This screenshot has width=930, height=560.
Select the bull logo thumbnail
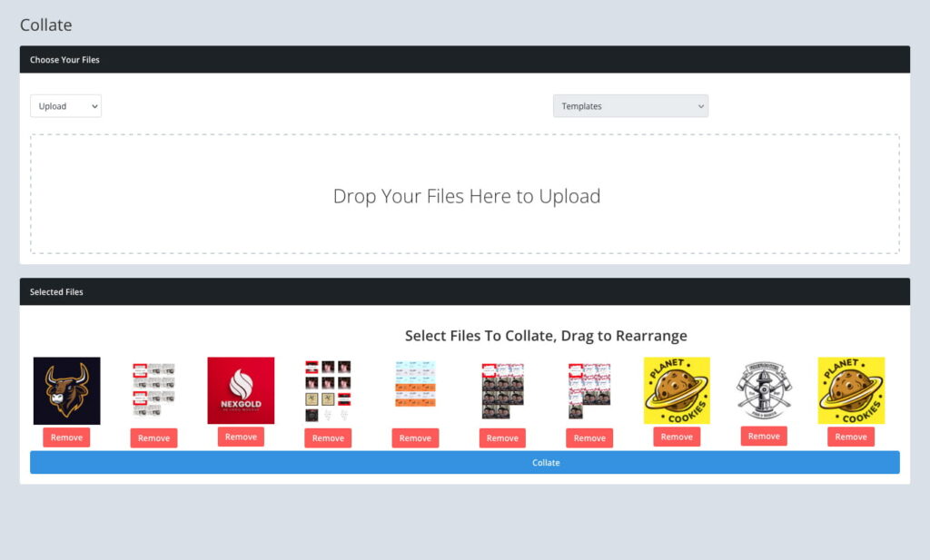[66, 390]
